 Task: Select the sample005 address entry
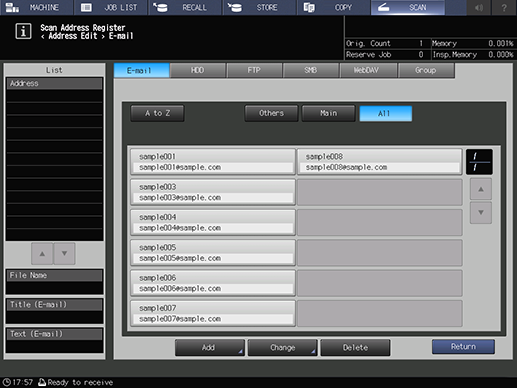tap(213, 253)
